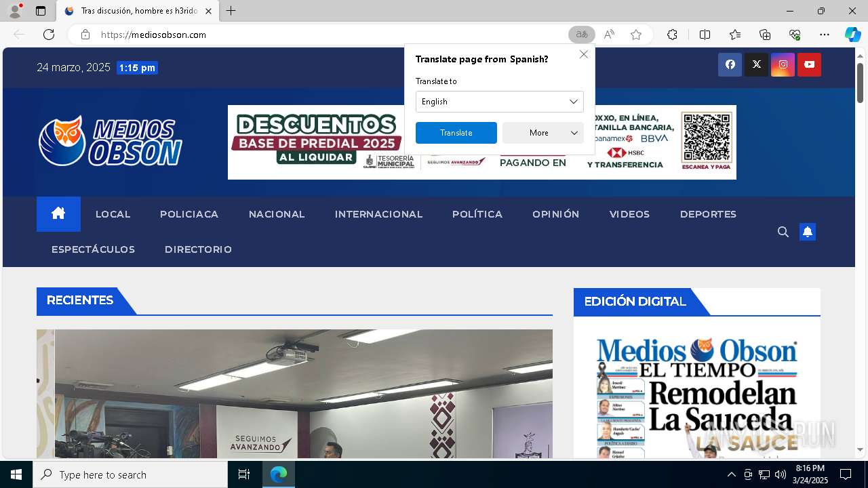868x488 pixels.
Task: Open the volume tray icon
Action: click(x=781, y=474)
